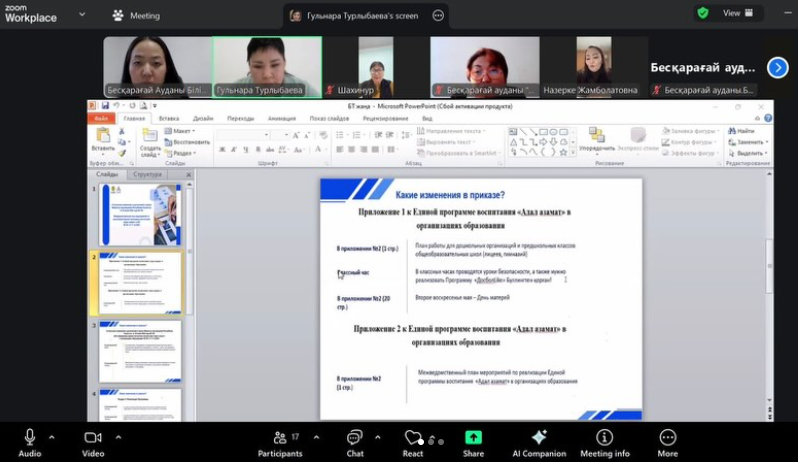Image resolution: width=798 pixels, height=462 pixels.
Task: Expand the audio settings arrow
Action: [x=52, y=437]
